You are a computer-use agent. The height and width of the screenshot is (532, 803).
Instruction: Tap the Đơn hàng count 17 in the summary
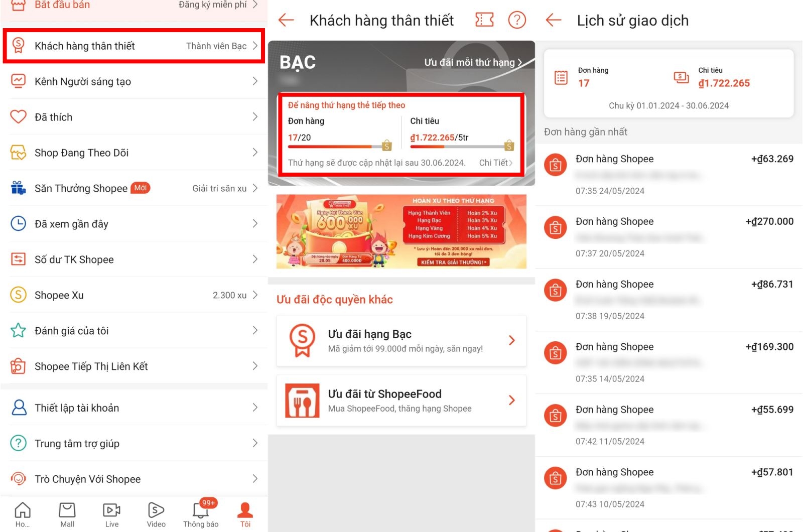point(584,83)
